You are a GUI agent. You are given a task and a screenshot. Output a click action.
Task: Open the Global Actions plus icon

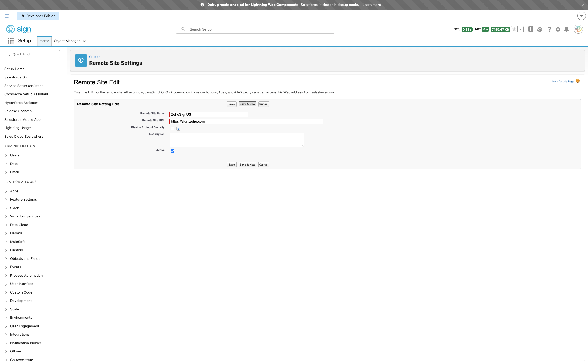530,29
